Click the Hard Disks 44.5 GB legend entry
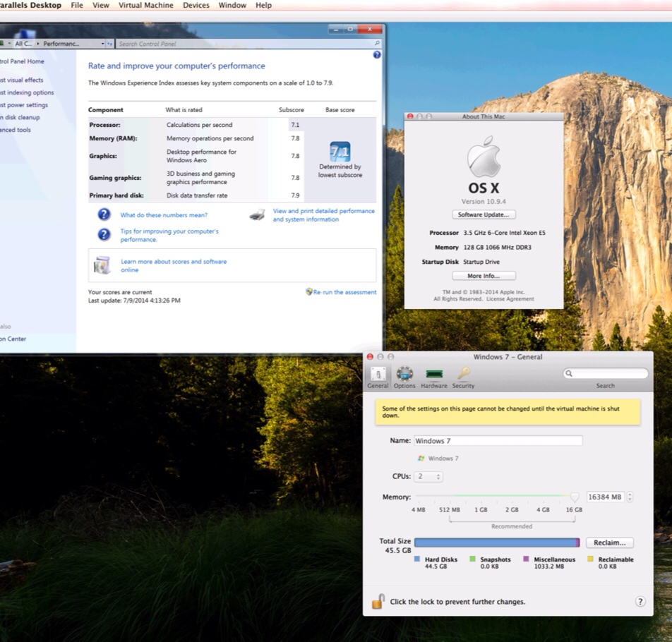 [436, 563]
